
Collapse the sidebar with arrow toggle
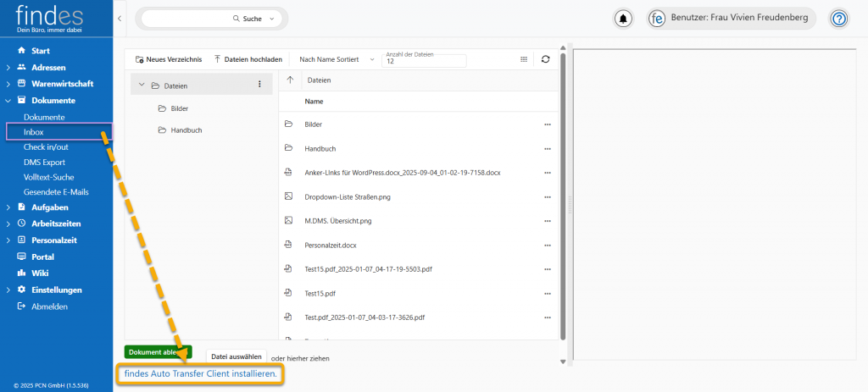pyautogui.click(x=120, y=18)
